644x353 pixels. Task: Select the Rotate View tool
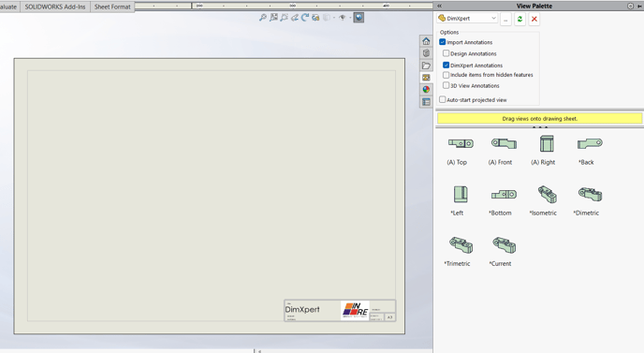pyautogui.click(x=305, y=18)
